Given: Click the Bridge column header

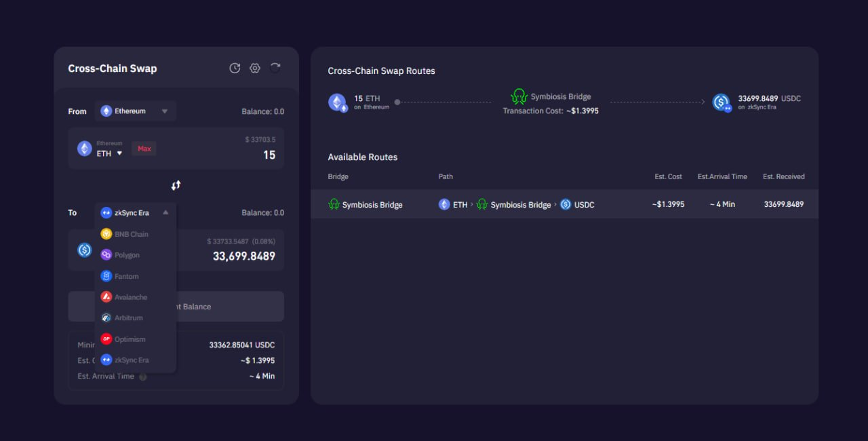Looking at the screenshot, I should click(x=338, y=176).
